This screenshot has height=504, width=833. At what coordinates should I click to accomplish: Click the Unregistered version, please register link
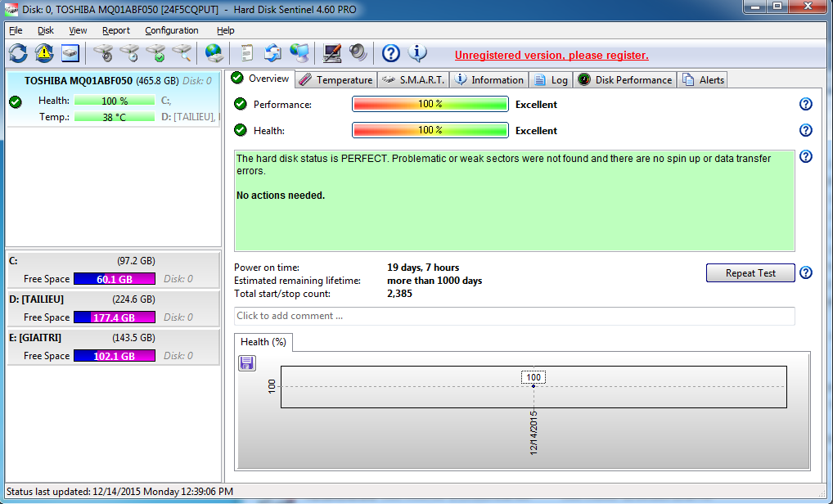(x=552, y=55)
